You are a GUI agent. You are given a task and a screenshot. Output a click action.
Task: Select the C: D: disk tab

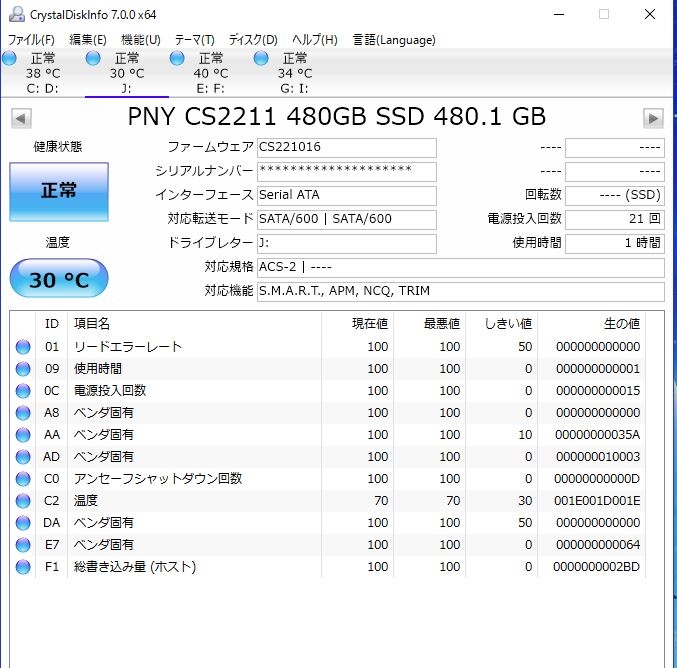[x=42, y=73]
